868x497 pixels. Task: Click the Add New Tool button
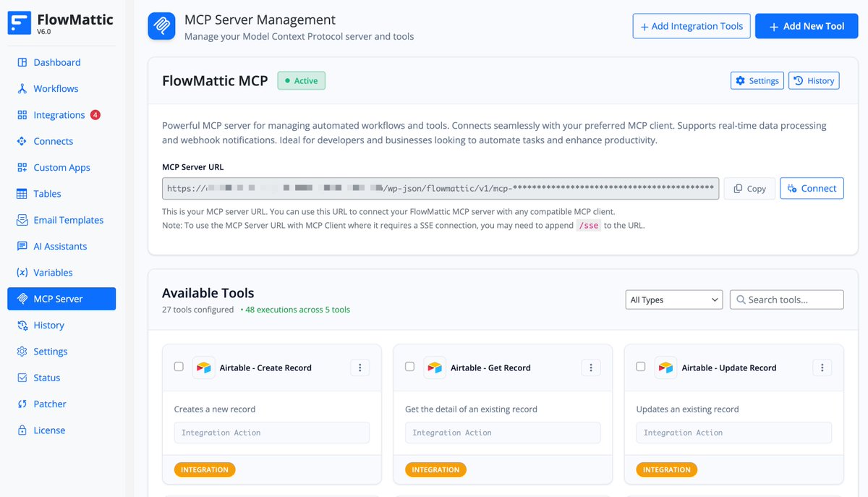point(807,26)
